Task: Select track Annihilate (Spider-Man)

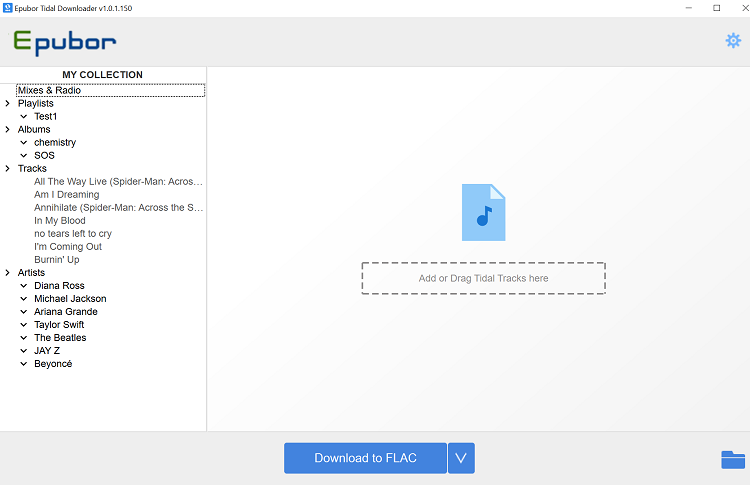Action: [118, 208]
